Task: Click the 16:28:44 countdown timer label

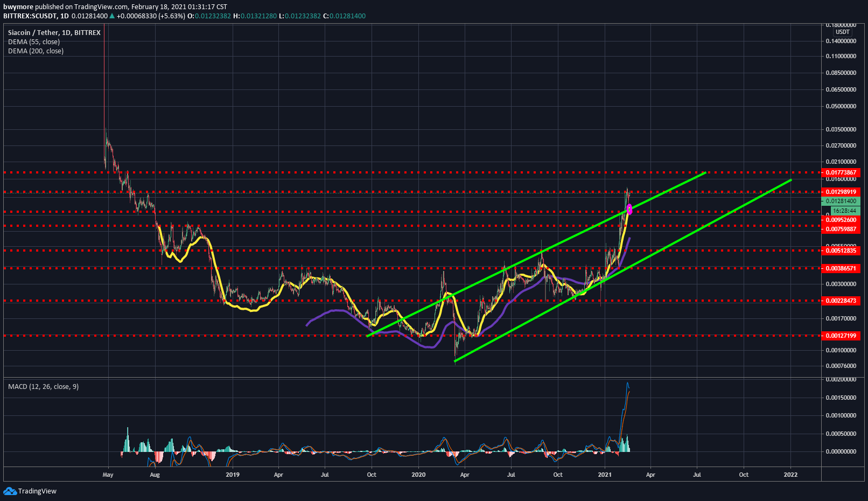Action: click(x=844, y=211)
